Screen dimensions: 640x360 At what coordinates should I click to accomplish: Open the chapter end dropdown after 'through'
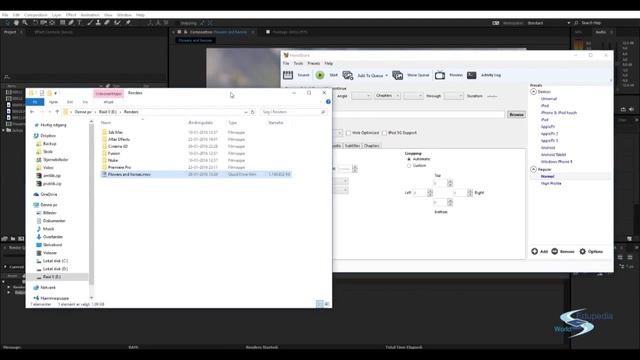[x=453, y=96]
